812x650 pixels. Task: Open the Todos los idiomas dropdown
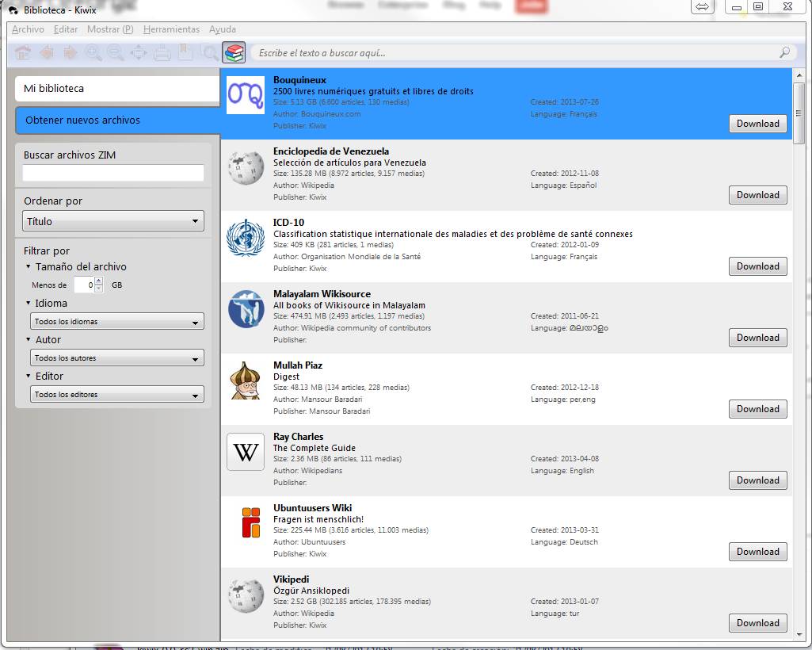click(117, 322)
